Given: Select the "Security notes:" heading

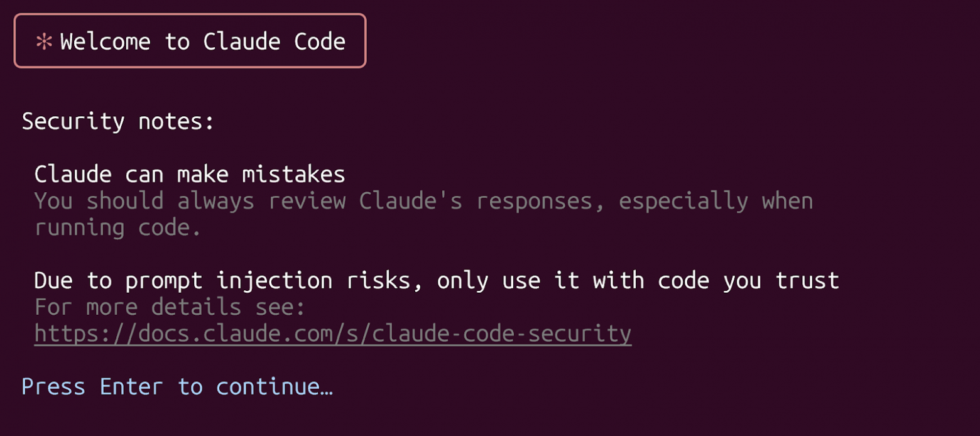Looking at the screenshot, I should coord(118,121).
